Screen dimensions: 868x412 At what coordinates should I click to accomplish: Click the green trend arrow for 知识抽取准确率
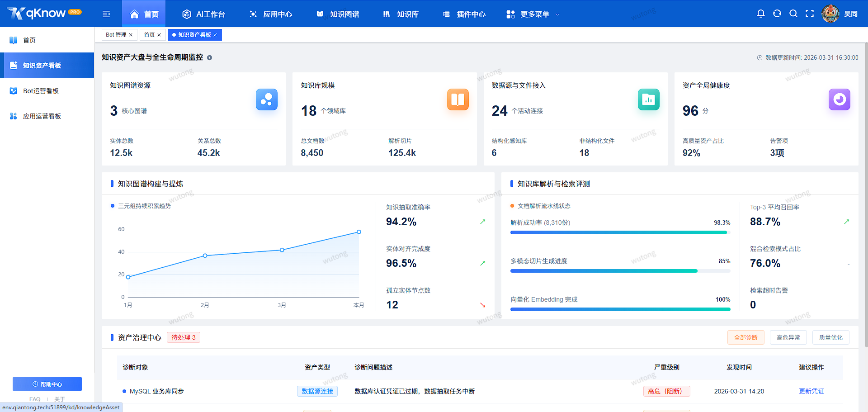pos(482,222)
